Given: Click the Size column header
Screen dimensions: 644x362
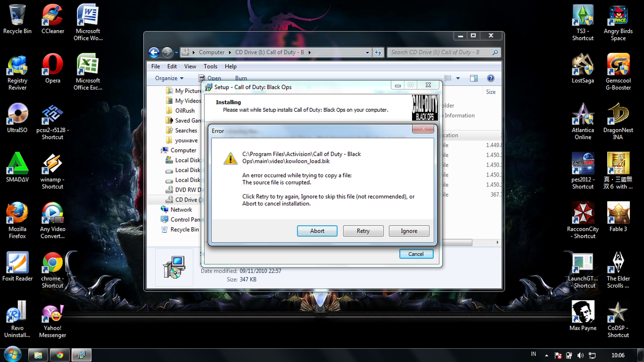Looking at the screenshot, I should (x=491, y=92).
